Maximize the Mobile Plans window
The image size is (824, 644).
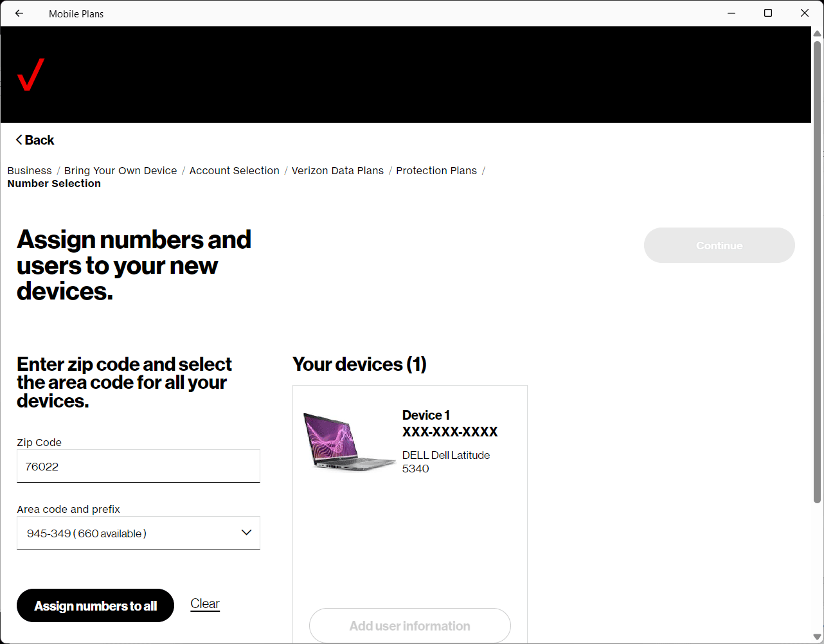pyautogui.click(x=768, y=13)
